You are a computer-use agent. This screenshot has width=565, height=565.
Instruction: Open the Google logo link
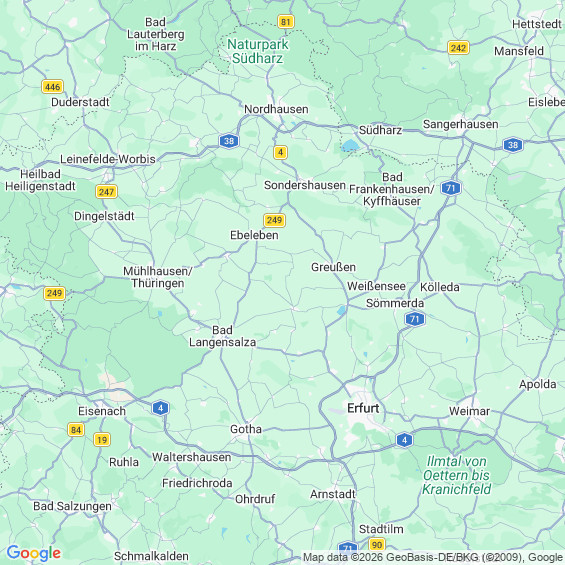point(34,553)
